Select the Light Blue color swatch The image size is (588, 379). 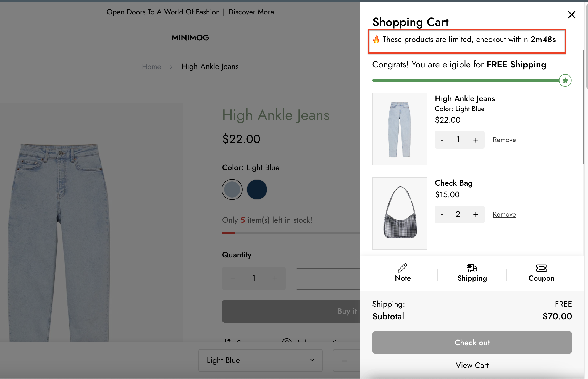(x=232, y=189)
